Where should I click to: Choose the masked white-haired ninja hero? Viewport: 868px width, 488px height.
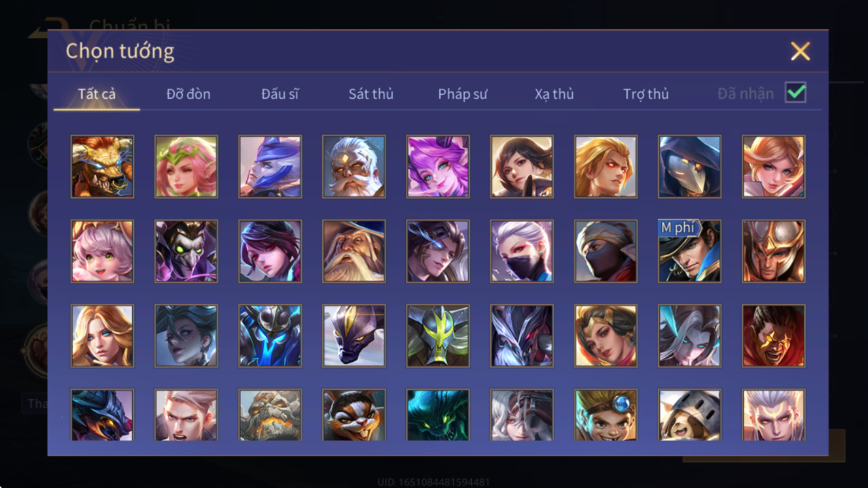pos(522,251)
